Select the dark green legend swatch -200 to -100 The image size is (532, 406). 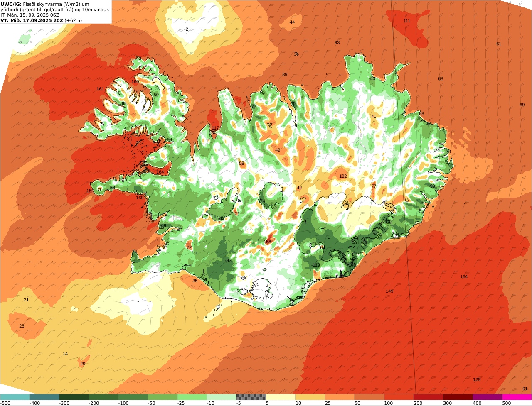click(x=103, y=397)
